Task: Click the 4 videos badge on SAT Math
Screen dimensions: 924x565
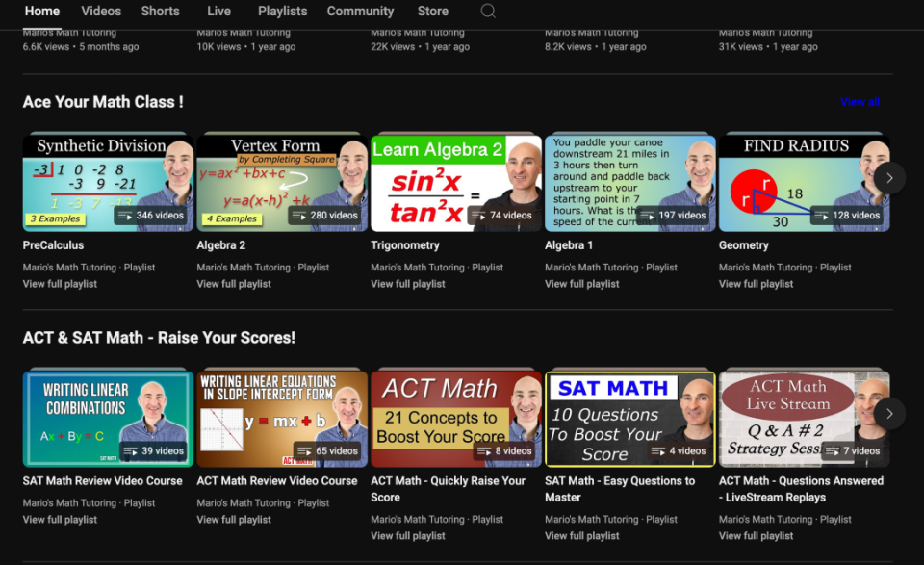Action: click(679, 451)
